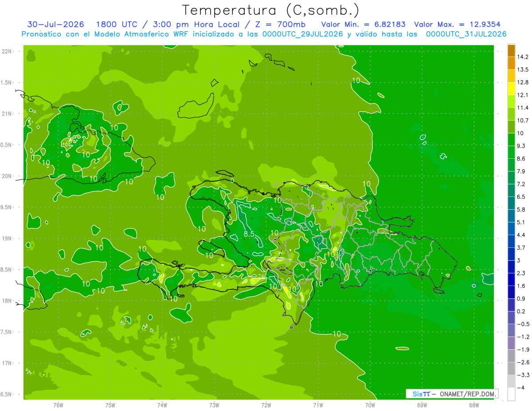Click the '12.8' colorbar value
This screenshot has height=411, width=532.
523,82
